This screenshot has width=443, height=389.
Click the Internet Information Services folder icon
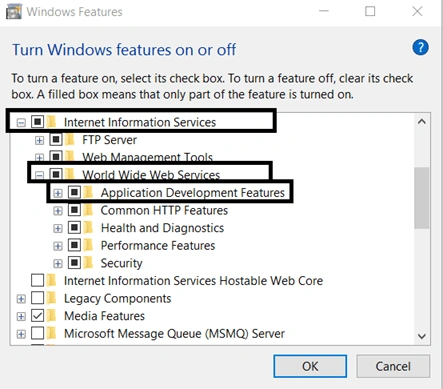[51, 122]
